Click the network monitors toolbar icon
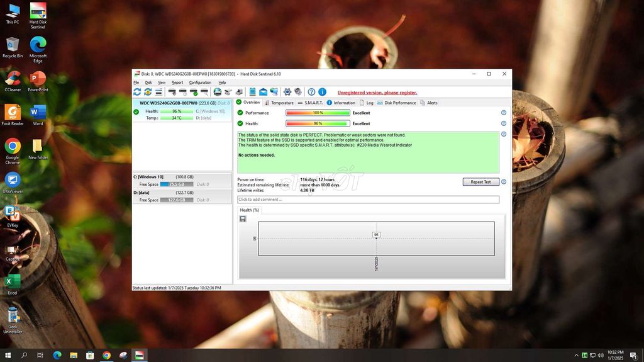The height and width of the screenshot is (362, 644). point(274,92)
